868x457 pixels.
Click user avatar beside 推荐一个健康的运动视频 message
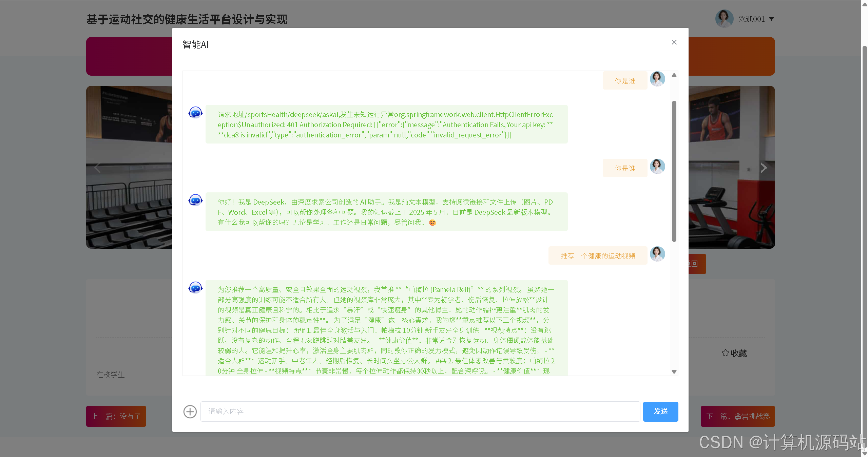point(657,254)
